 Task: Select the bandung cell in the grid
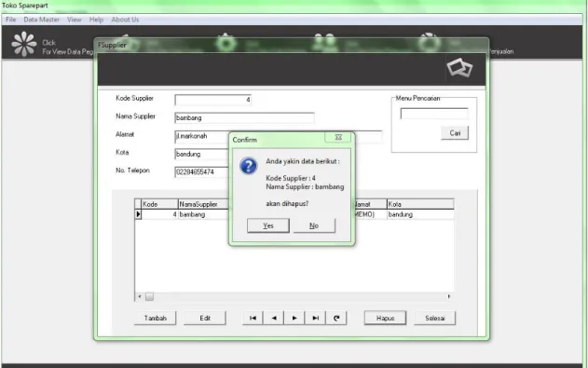pyautogui.click(x=420, y=214)
